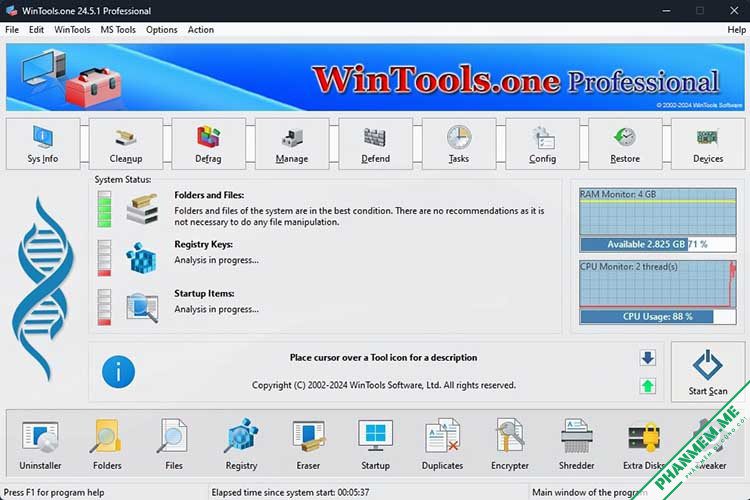Viewport: 750px width, 500px height.
Task: Open the Manage tool
Action: pyautogui.click(x=292, y=144)
